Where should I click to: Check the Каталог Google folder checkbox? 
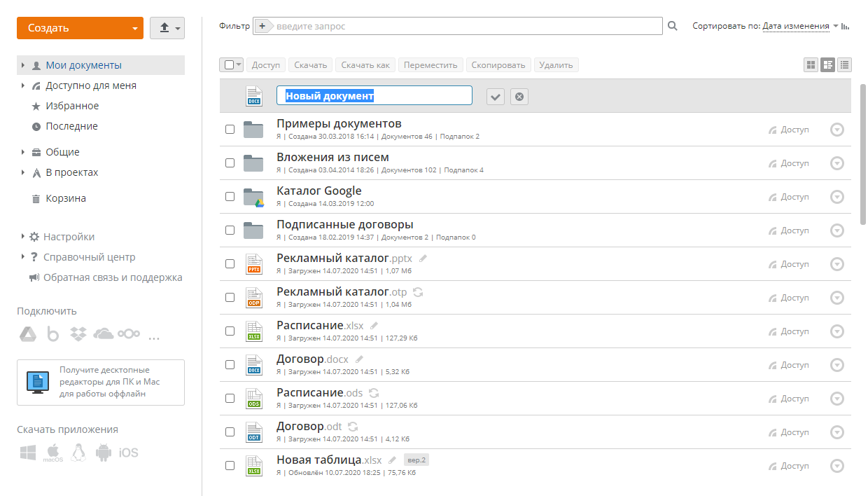[230, 197]
